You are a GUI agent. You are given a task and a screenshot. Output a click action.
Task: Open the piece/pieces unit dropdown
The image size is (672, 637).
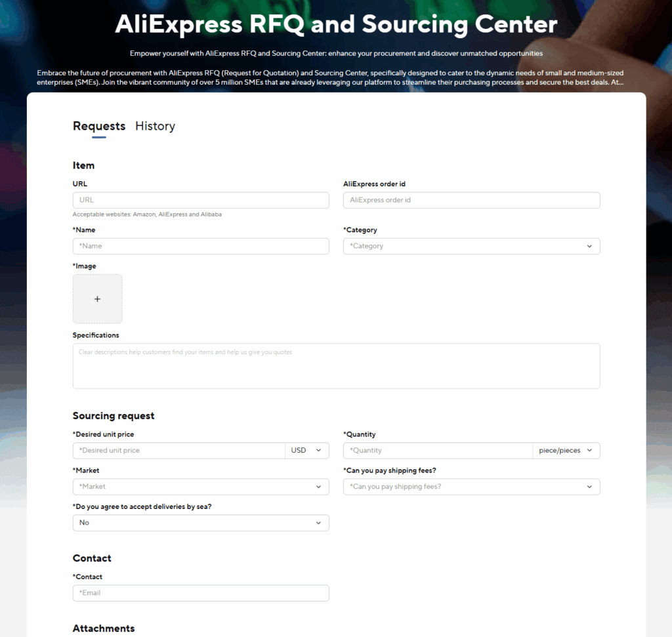566,451
